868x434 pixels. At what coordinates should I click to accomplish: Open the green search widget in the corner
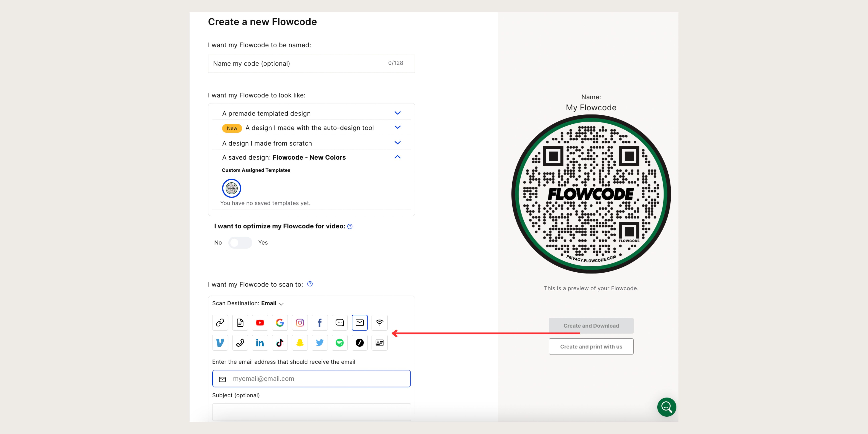[x=667, y=407]
